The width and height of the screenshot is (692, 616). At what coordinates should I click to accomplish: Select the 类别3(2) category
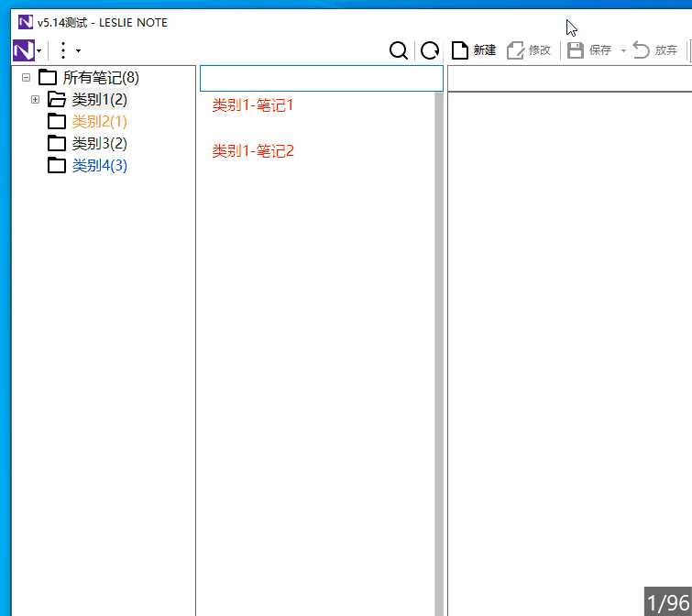(100, 143)
